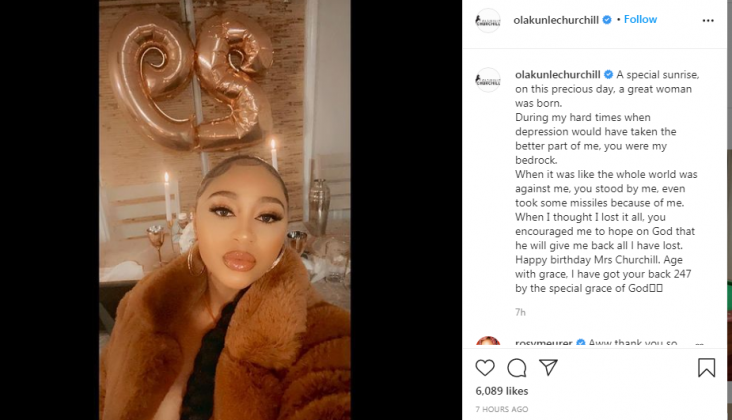Save the post with the bookmark icon
This screenshot has height=420, width=732.
point(706,368)
